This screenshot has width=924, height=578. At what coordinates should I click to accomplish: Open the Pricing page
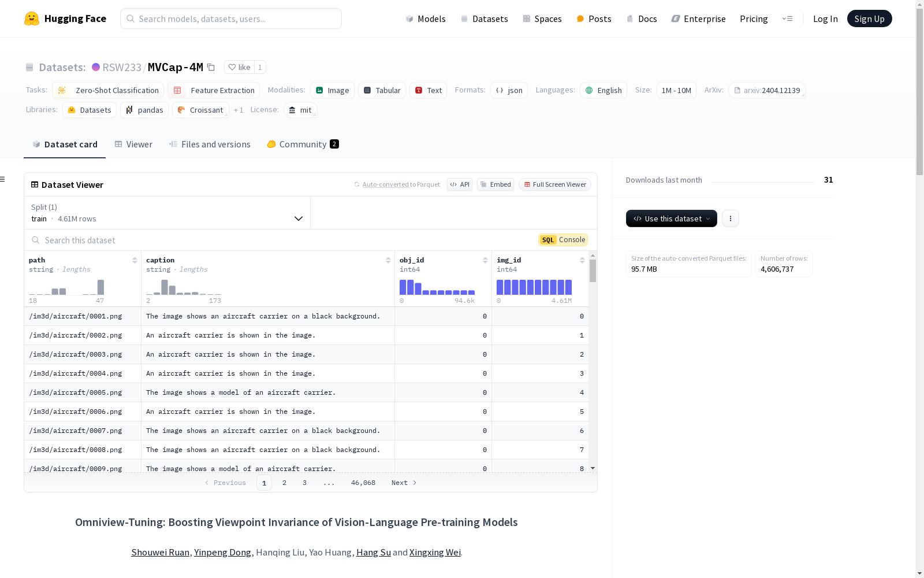pyautogui.click(x=754, y=18)
